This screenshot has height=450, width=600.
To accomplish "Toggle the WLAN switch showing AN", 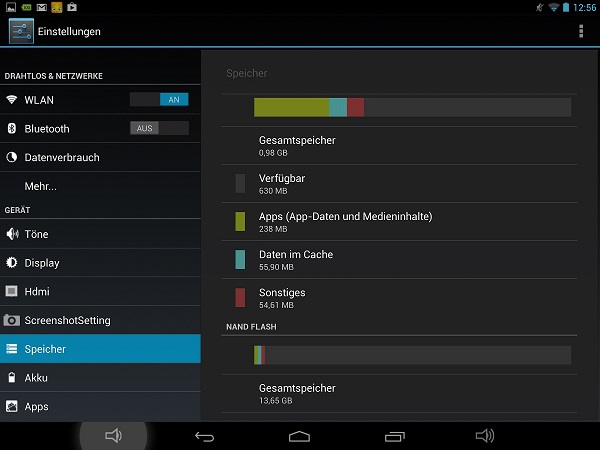I will pos(159,99).
